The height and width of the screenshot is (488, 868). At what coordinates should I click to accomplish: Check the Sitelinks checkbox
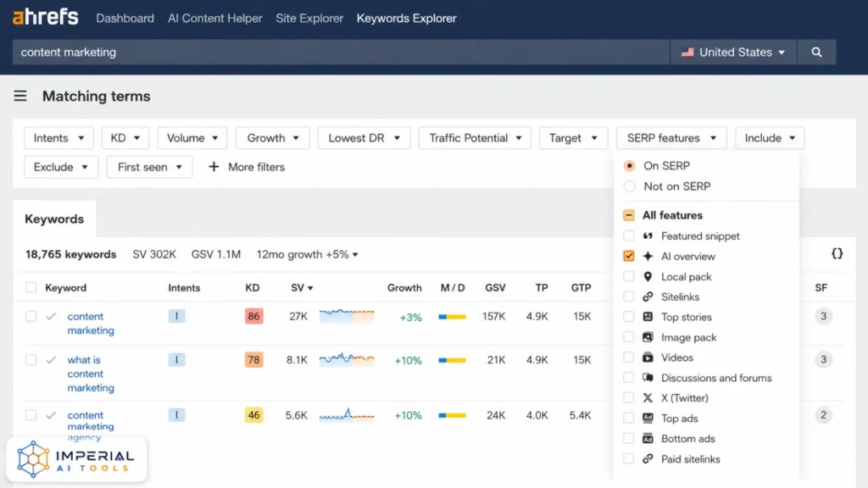click(x=629, y=297)
